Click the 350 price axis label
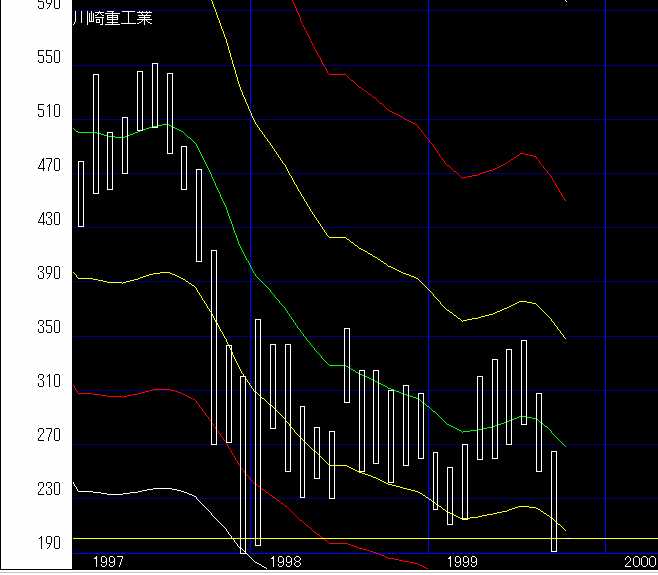The height and width of the screenshot is (575, 658). [48, 328]
